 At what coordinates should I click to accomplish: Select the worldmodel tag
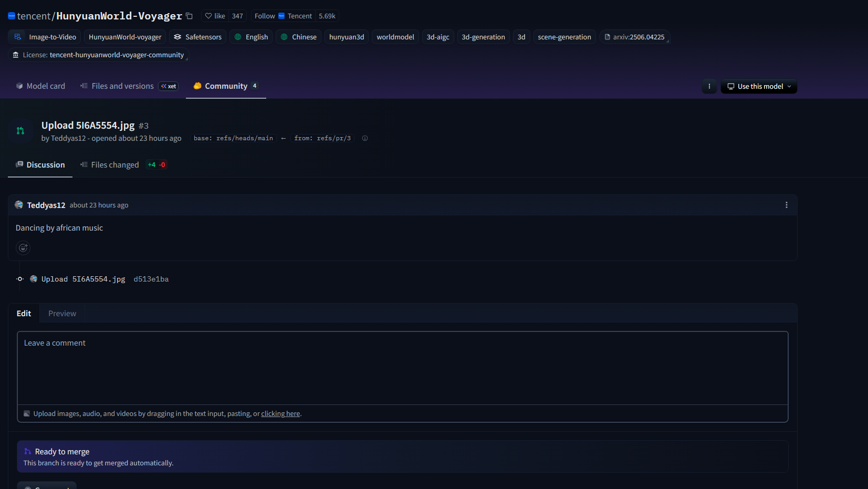[395, 37]
